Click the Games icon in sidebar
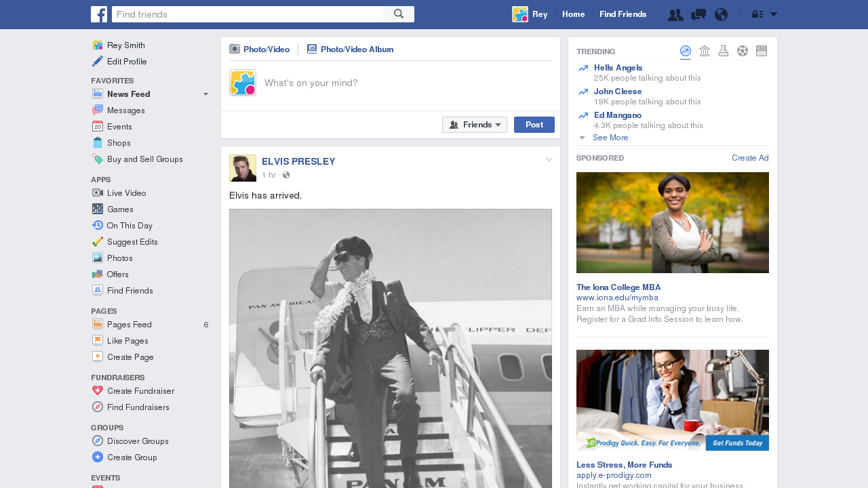Viewport: 868px width, 488px height. point(98,209)
